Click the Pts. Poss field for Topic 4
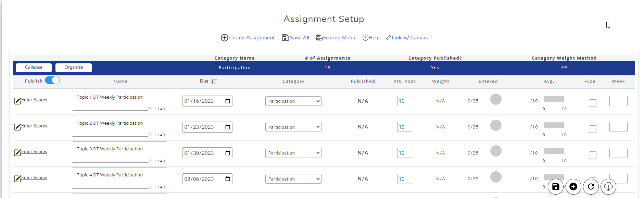 pyautogui.click(x=404, y=179)
